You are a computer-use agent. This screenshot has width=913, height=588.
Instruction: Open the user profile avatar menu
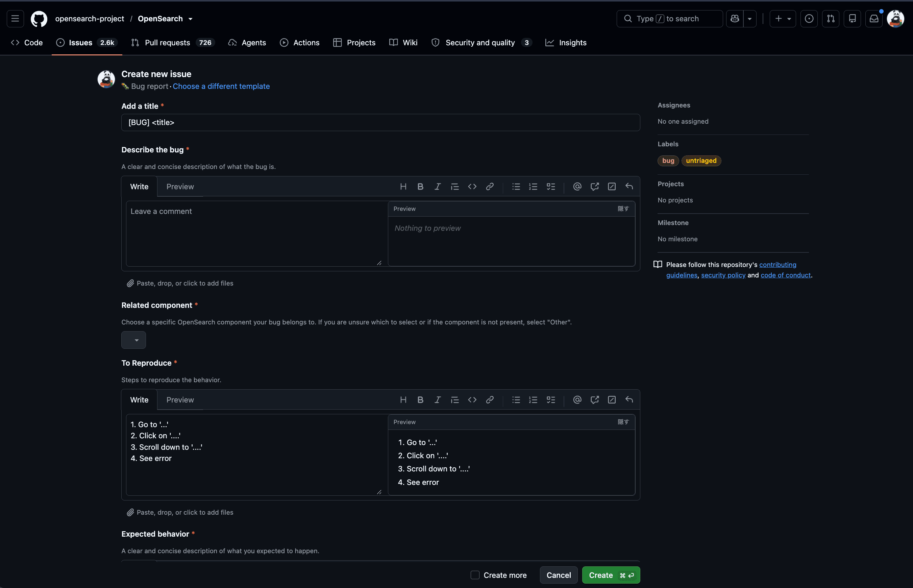point(895,19)
